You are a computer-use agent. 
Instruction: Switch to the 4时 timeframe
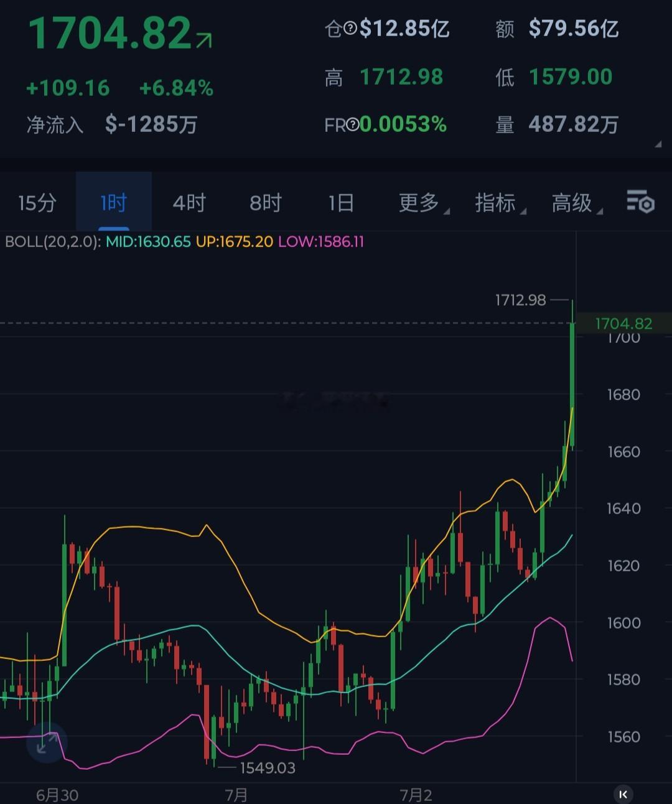pos(189,203)
